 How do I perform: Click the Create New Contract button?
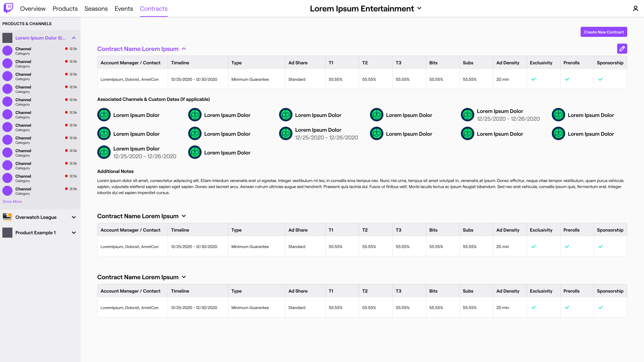click(603, 32)
